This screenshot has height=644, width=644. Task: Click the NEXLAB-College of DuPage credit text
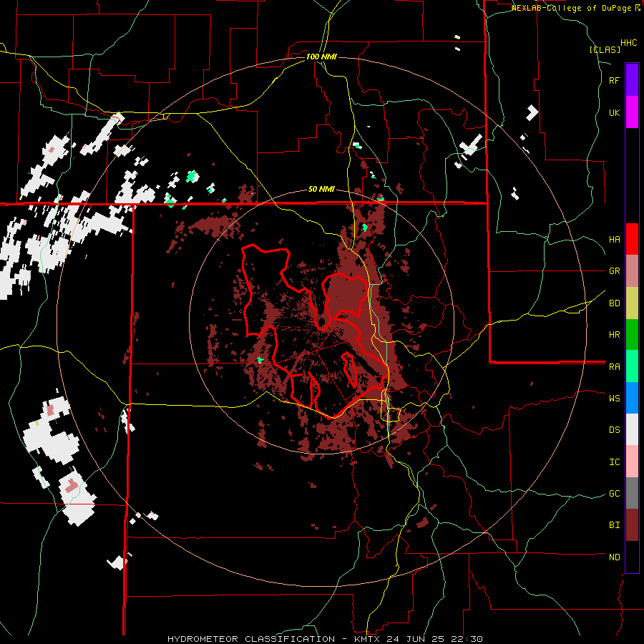[x=572, y=8]
